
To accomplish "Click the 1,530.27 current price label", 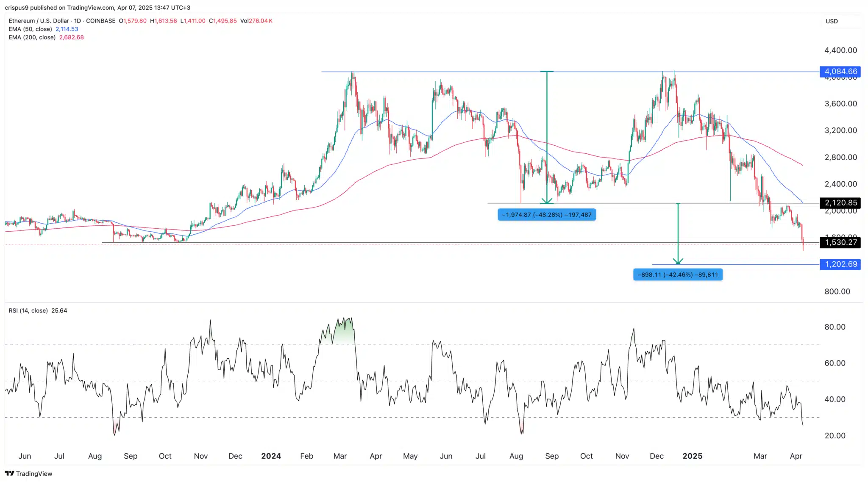I will coord(840,242).
